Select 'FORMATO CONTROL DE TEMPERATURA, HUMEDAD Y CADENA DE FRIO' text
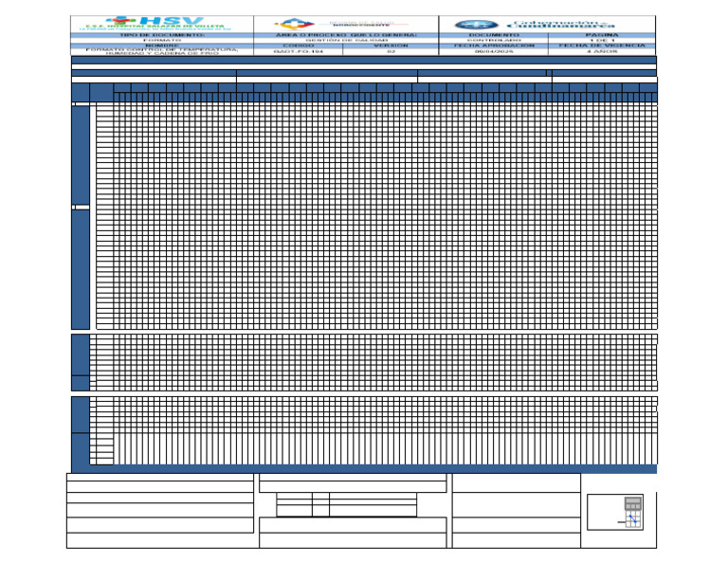Viewport: 728px width, 563px height. pyautogui.click(x=162, y=51)
